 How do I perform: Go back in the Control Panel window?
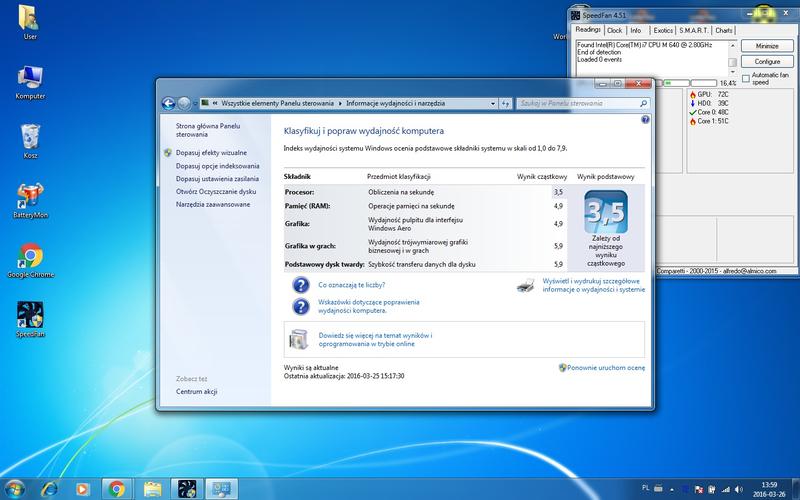point(168,104)
